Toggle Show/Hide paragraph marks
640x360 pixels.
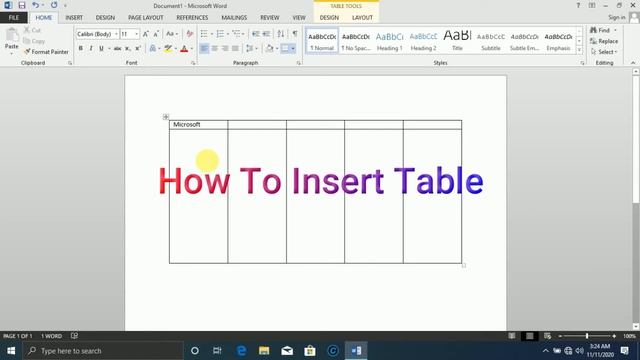pos(295,34)
